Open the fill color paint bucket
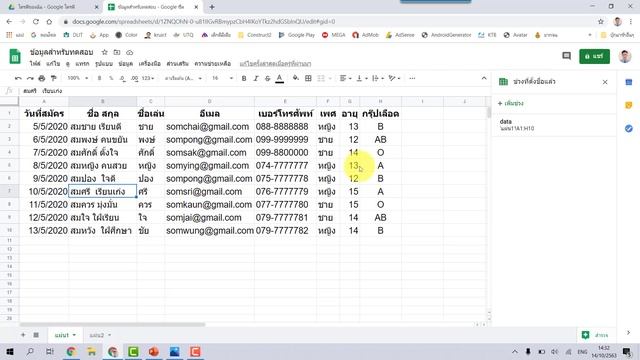The image size is (640, 360). coord(296,78)
